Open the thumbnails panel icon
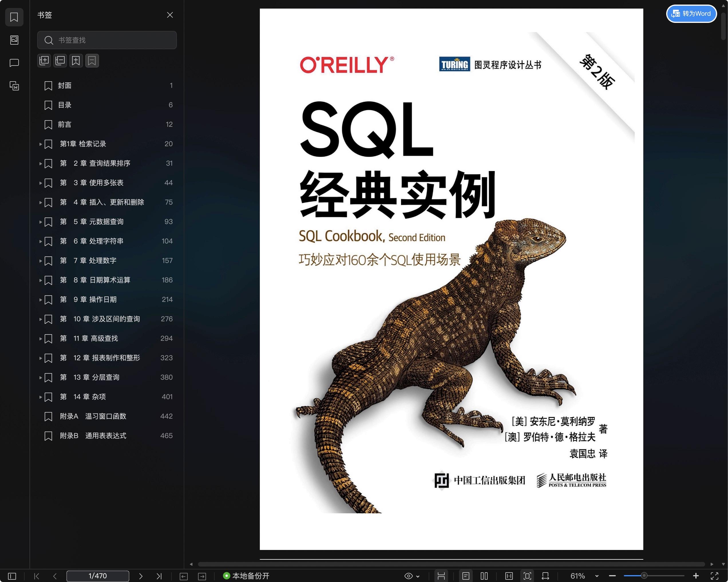 [x=14, y=40]
